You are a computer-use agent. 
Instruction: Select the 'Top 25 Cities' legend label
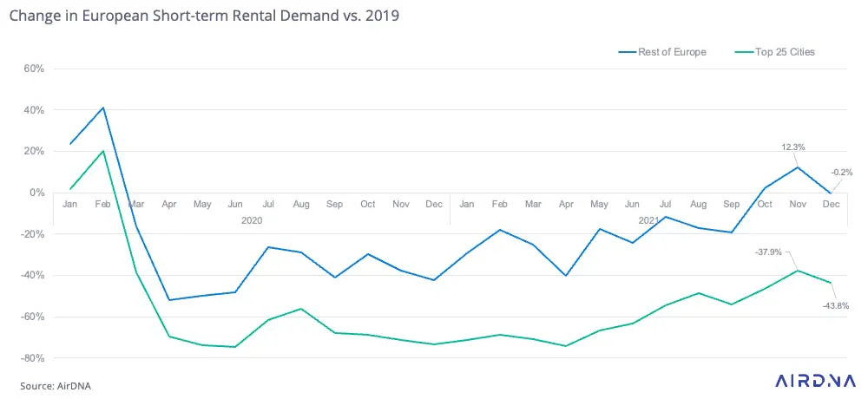pyautogui.click(x=785, y=53)
